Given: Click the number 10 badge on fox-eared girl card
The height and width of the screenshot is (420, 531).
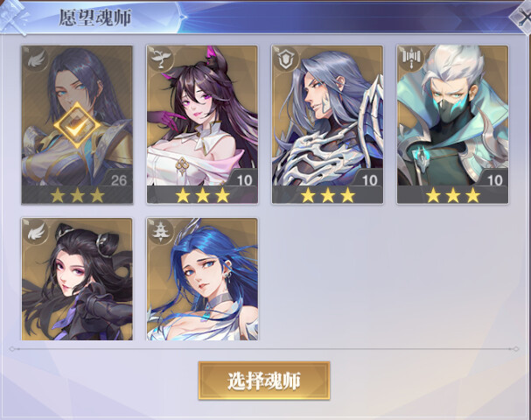Looking at the screenshot, I should (244, 180).
